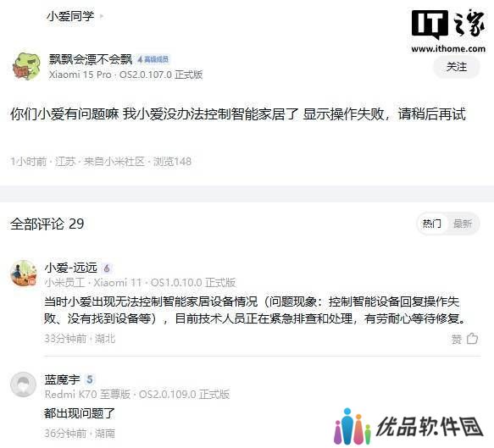This screenshot has height=448, width=494.
Task: Click the level 6 badge next to 小爱-远远
Action: [107, 268]
